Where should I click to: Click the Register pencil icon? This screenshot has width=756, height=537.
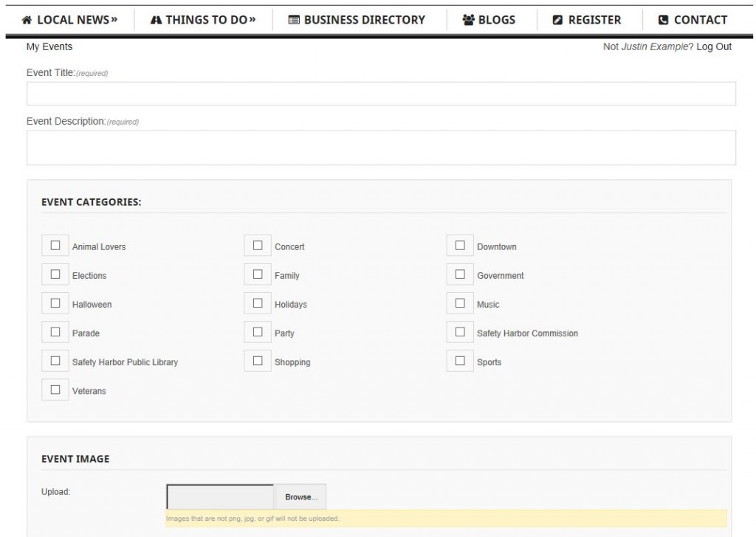click(558, 20)
